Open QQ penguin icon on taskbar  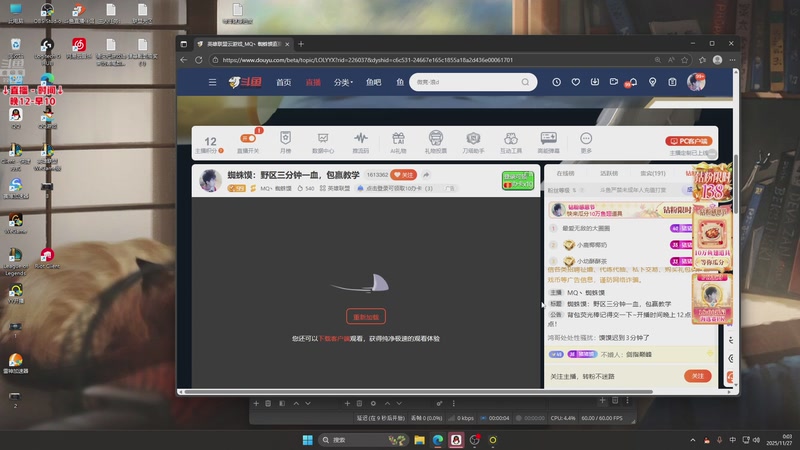(x=456, y=440)
